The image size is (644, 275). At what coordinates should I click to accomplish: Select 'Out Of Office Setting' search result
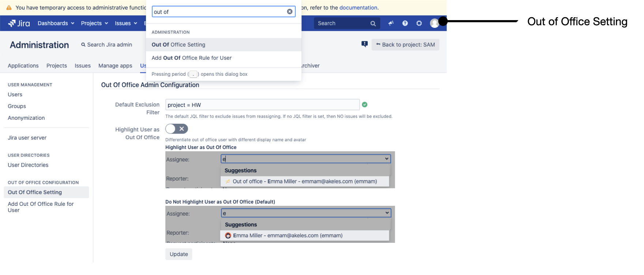179,45
